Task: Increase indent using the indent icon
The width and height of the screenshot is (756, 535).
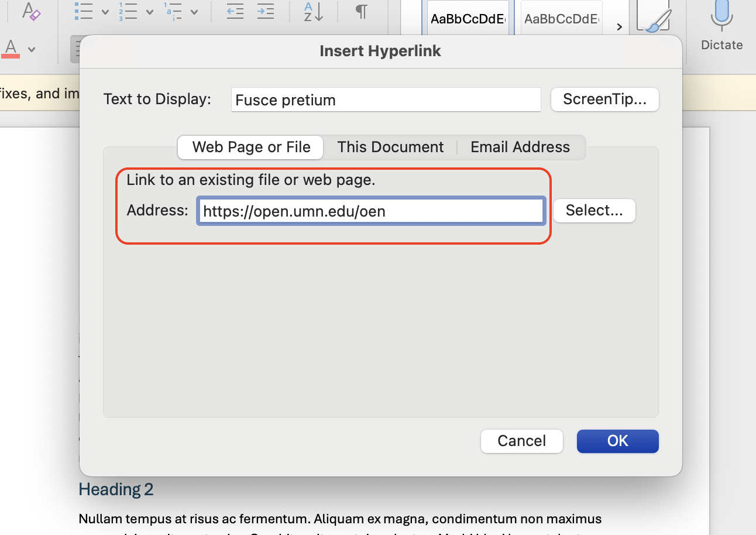Action: coord(265,11)
